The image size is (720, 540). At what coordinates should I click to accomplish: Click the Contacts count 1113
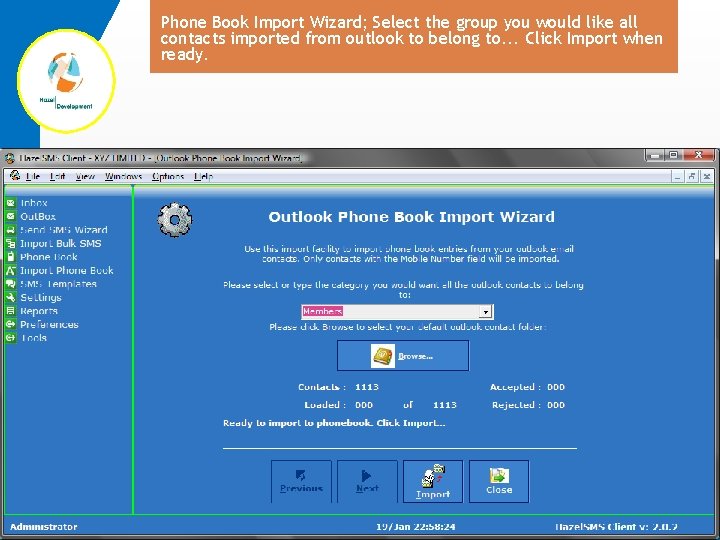(367, 387)
